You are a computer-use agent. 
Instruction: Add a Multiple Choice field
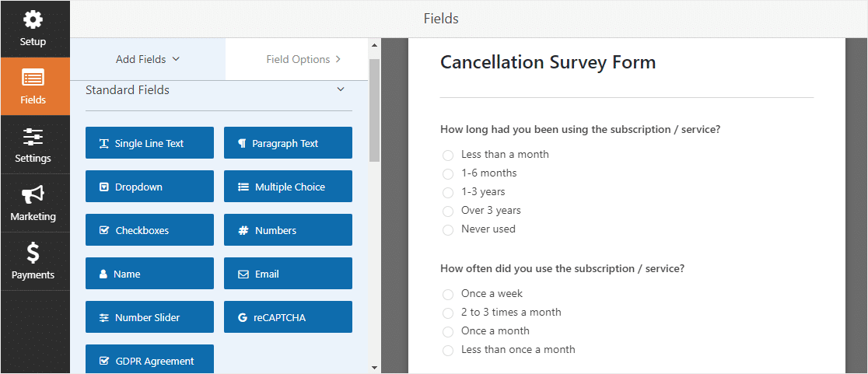point(288,187)
